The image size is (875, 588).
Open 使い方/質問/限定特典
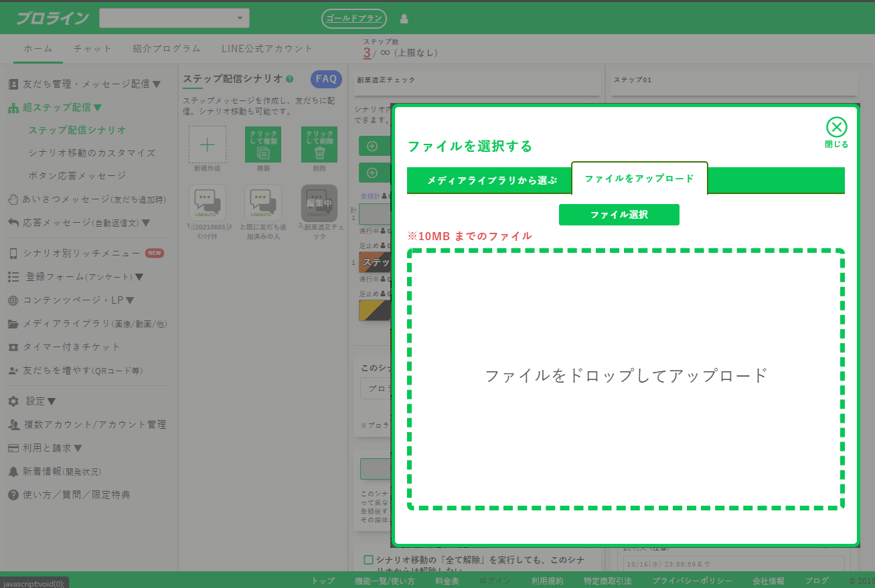[69, 495]
